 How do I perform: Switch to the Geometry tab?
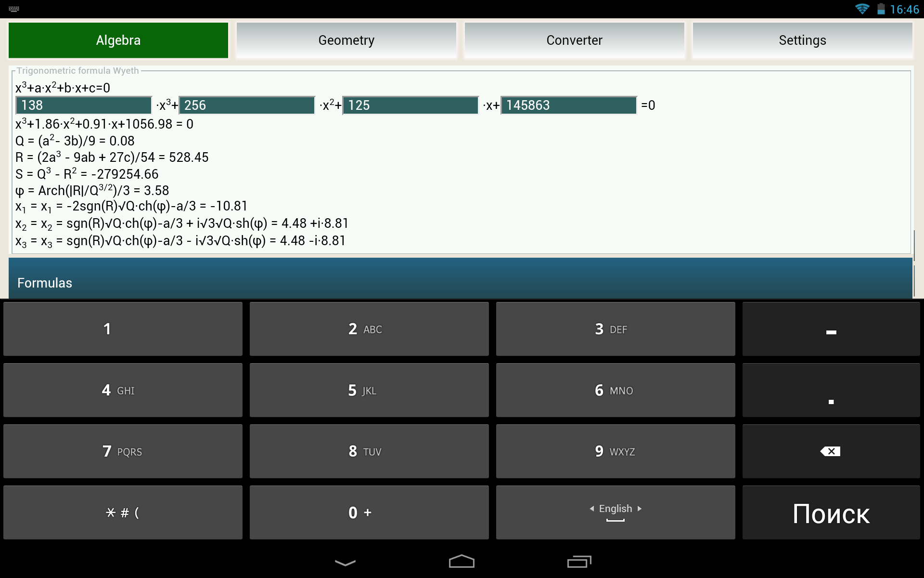point(346,40)
